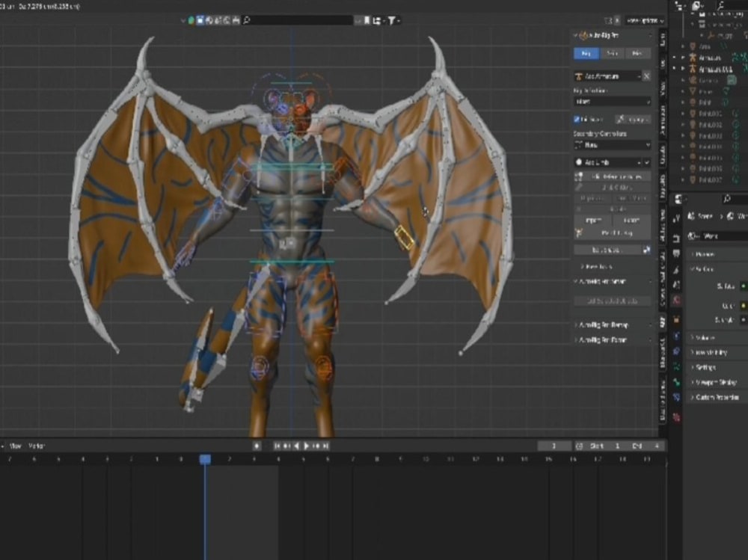748x560 pixels.
Task: Click the Rig button in Auto-Rig Pro
Action: [x=586, y=54]
